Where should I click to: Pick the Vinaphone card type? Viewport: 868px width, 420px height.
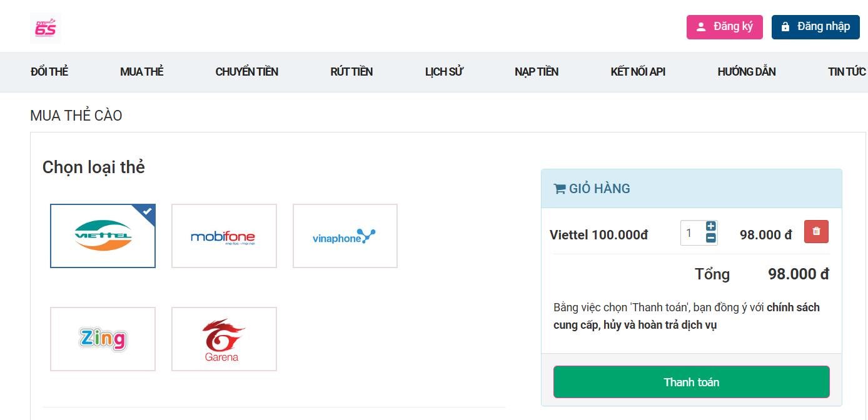coord(345,236)
